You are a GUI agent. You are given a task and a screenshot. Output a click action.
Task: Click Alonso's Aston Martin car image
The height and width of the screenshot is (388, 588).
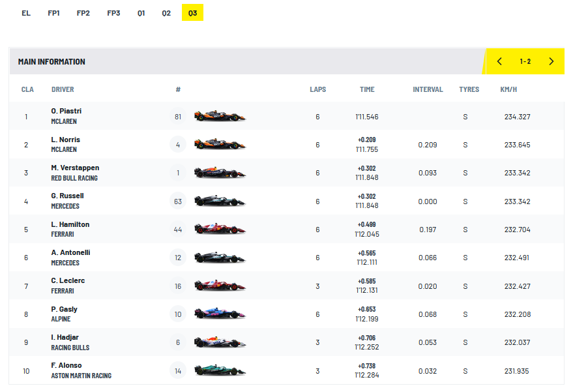coord(220,371)
